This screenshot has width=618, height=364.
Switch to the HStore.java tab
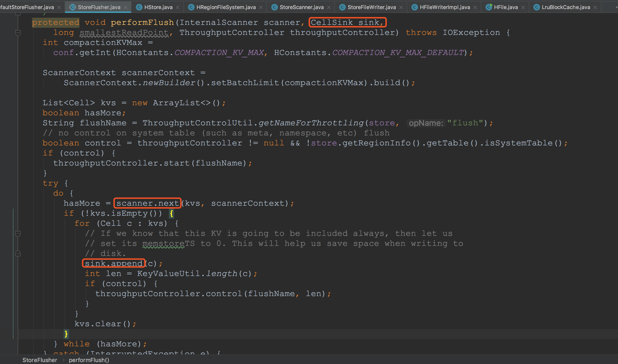[158, 7]
